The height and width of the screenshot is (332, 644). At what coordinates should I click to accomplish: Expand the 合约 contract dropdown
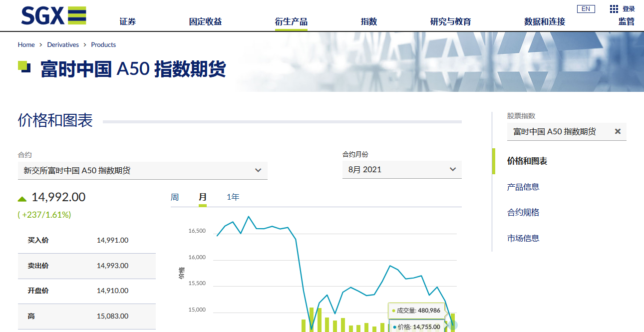(143, 170)
